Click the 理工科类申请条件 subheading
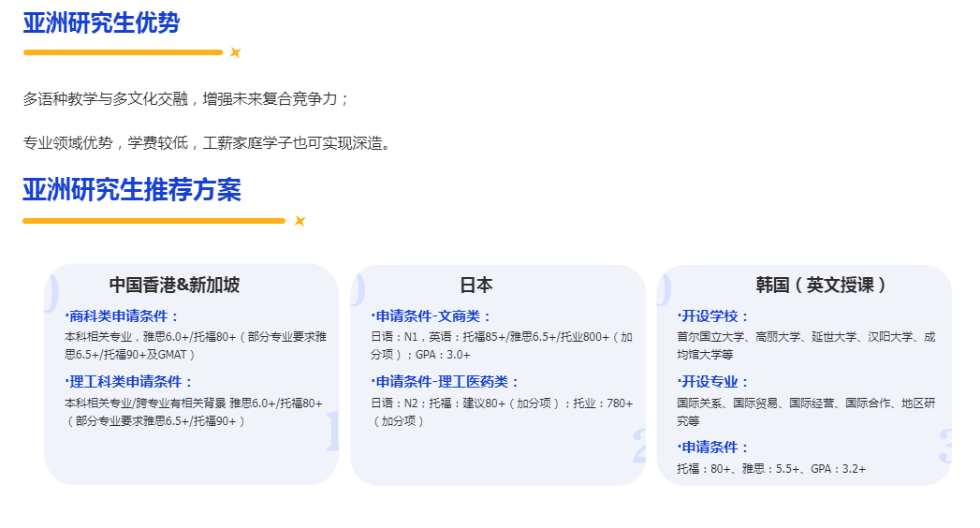Image resolution: width=980 pixels, height=528 pixels. click(x=129, y=382)
